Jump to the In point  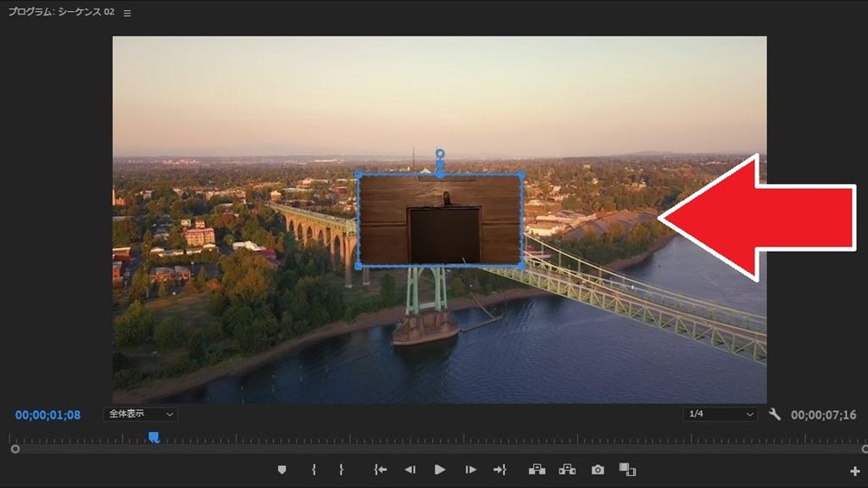(x=381, y=469)
